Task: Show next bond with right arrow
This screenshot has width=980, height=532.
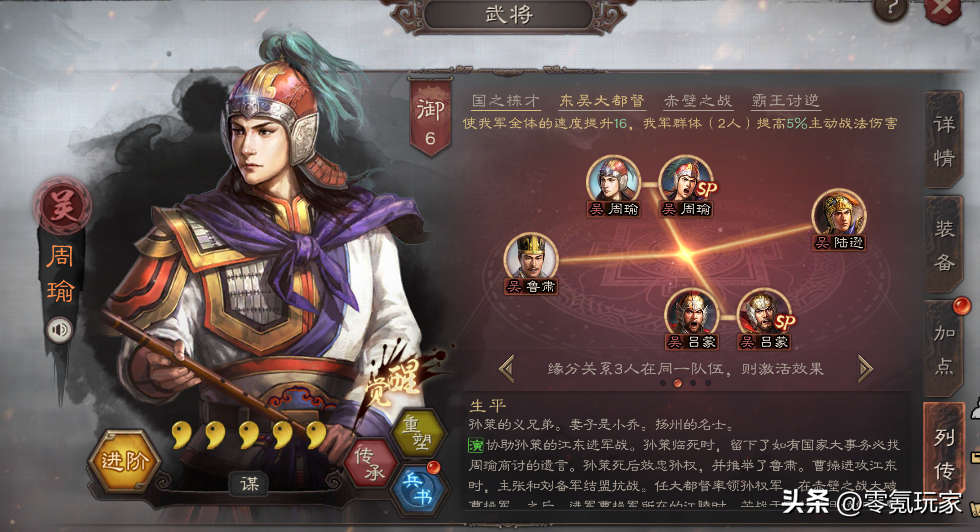Action: pos(865,369)
